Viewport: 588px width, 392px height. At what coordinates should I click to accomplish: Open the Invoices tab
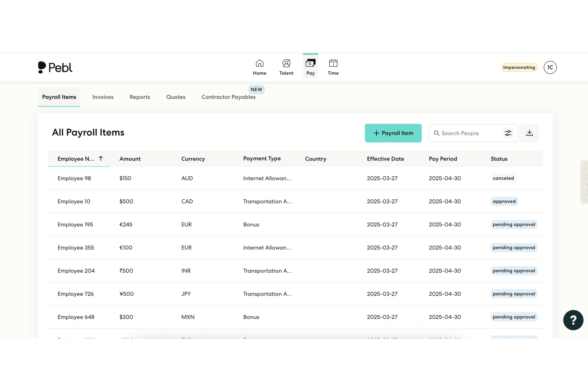[103, 97]
